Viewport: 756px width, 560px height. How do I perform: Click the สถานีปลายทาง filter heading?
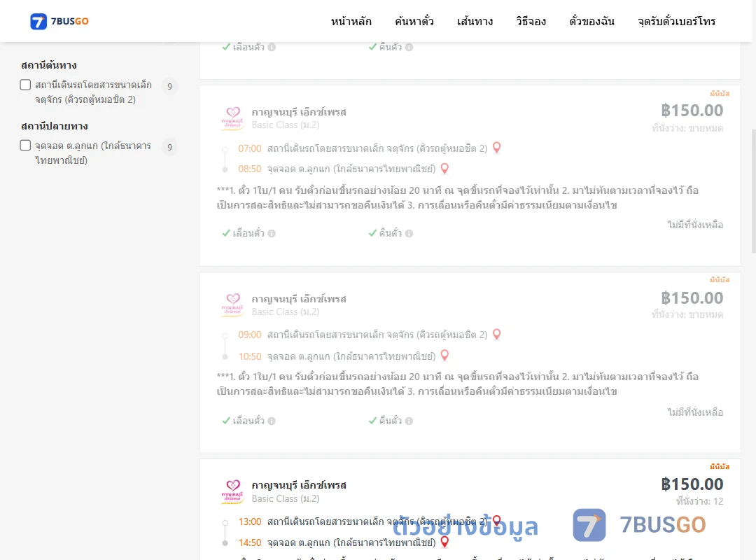pyautogui.click(x=55, y=126)
